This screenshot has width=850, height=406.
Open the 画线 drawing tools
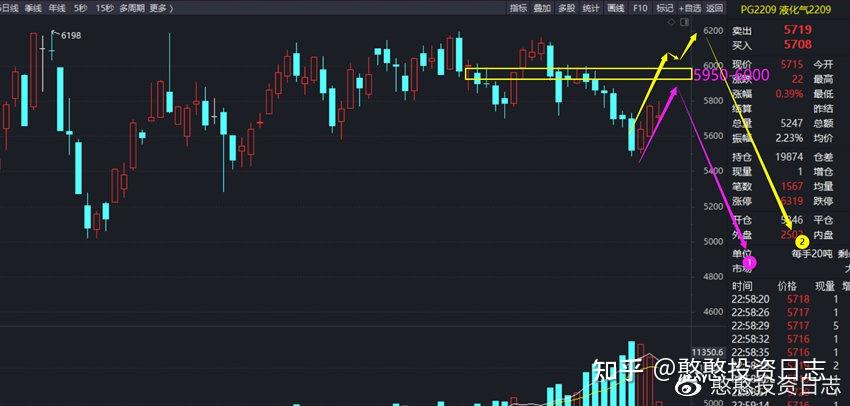(617, 7)
